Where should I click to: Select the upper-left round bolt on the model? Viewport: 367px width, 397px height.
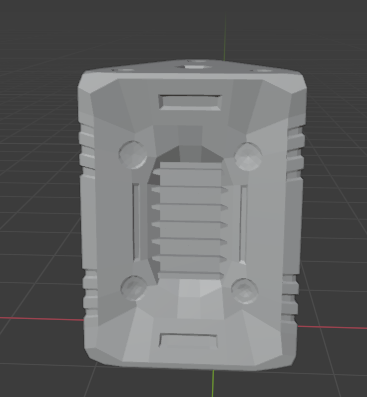click(133, 155)
